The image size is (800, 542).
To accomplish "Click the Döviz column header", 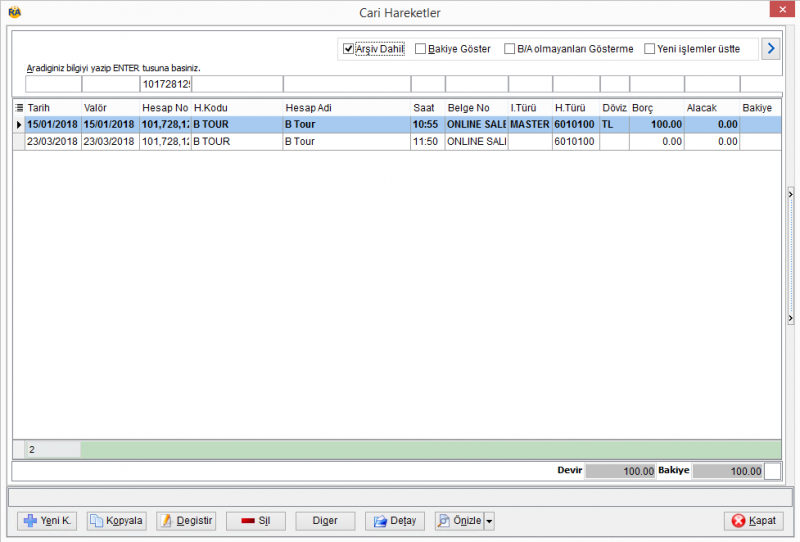I will pos(615,108).
